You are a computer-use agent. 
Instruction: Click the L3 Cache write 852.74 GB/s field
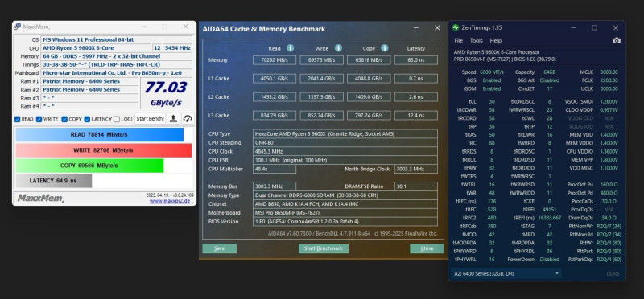[321, 115]
